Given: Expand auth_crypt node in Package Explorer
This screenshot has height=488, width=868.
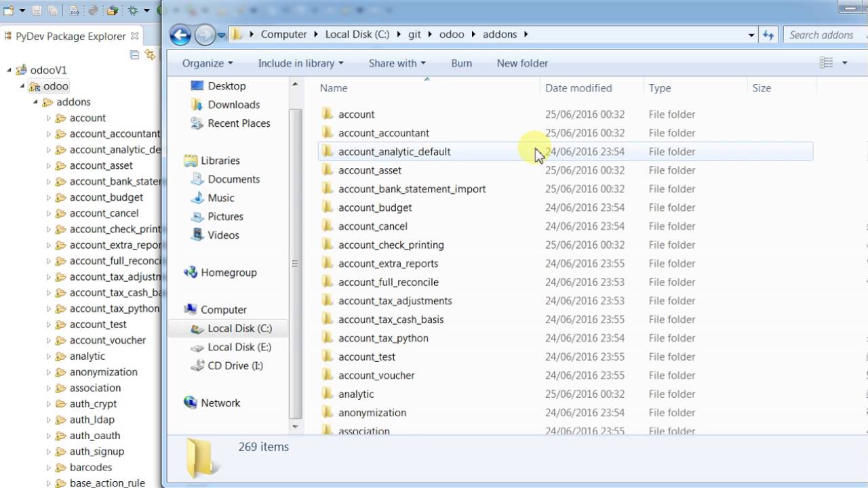Looking at the screenshot, I should pyautogui.click(x=48, y=403).
